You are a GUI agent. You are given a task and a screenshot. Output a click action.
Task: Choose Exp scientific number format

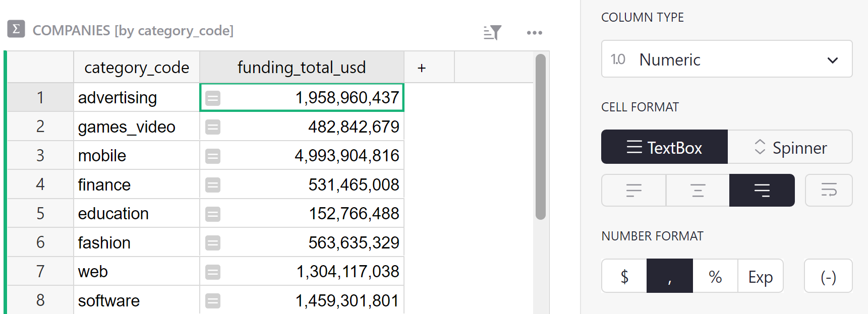(x=760, y=276)
